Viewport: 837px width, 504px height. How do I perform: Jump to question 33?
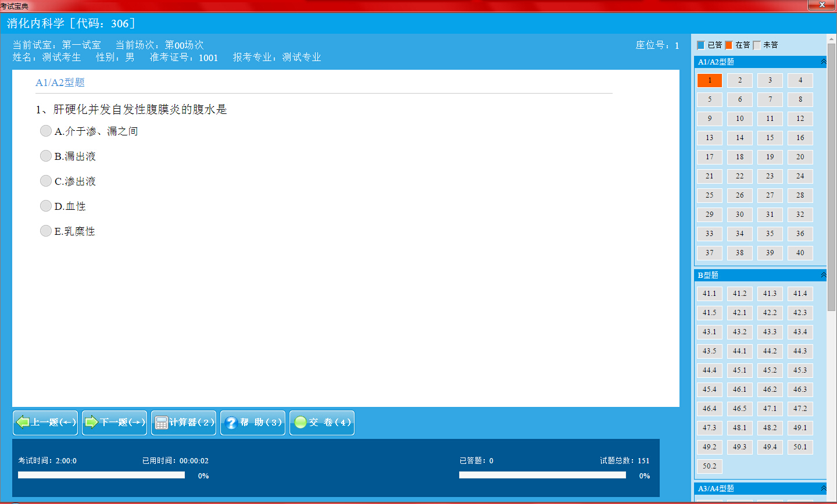pyautogui.click(x=710, y=234)
